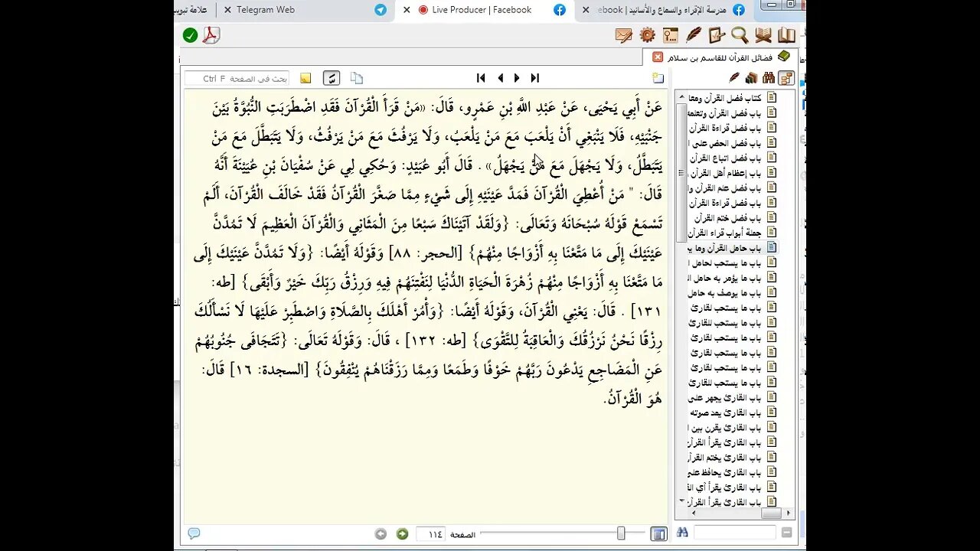Open tree item جملة أبواب قراء القرآن
This screenshot has height=551, width=980.
(733, 233)
